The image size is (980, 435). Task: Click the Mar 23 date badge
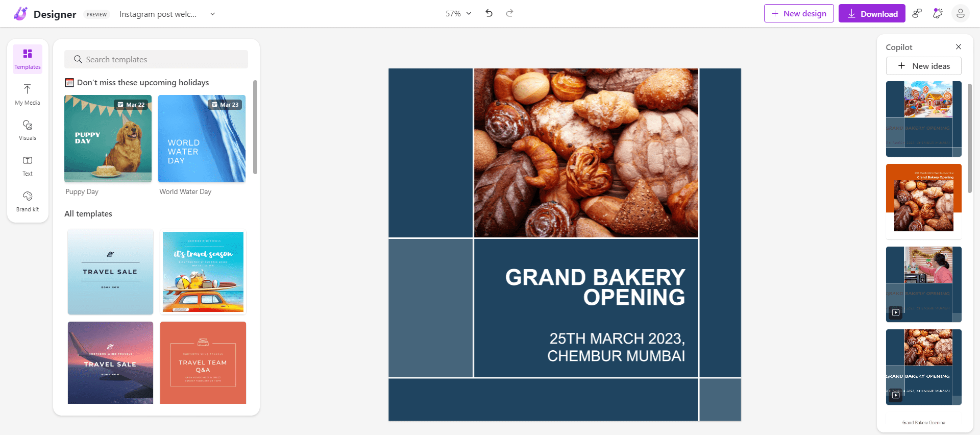pos(225,105)
